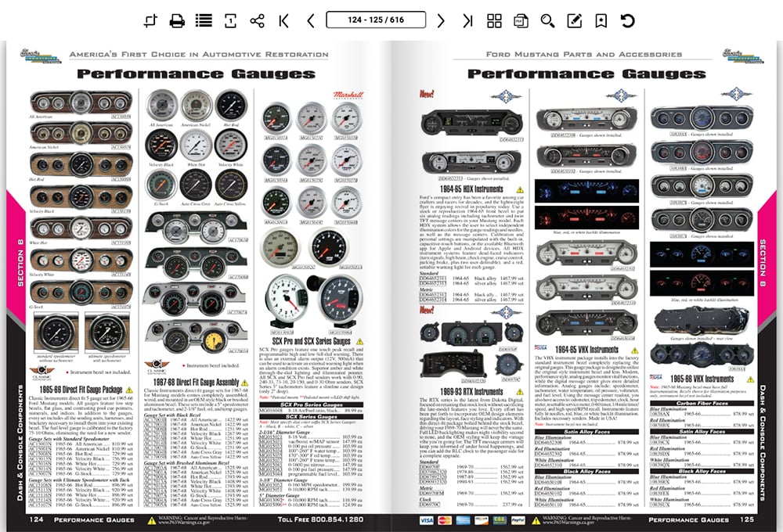Click the Marshall Instruments logo
This screenshot has width=783, height=532.
[348, 95]
